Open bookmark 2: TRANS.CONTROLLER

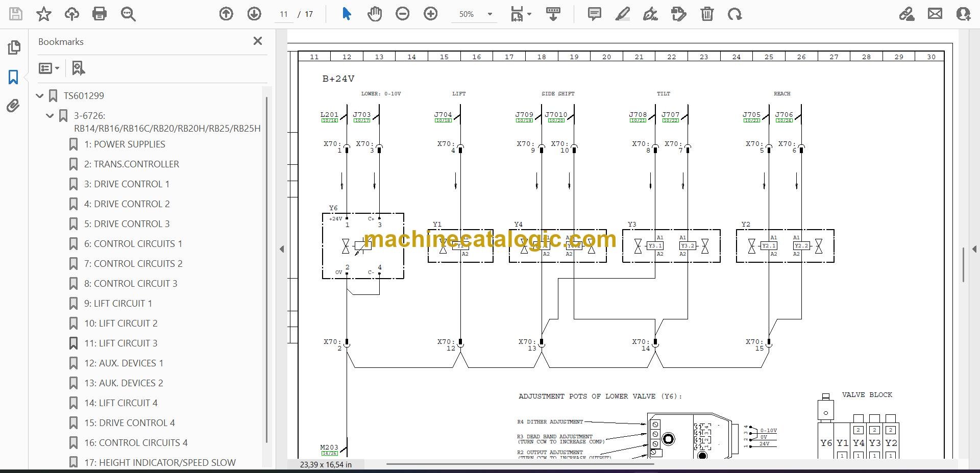pos(132,164)
